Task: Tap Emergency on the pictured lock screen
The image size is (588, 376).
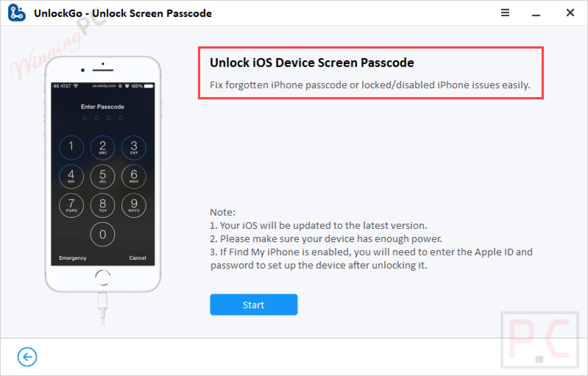Action: click(x=73, y=258)
